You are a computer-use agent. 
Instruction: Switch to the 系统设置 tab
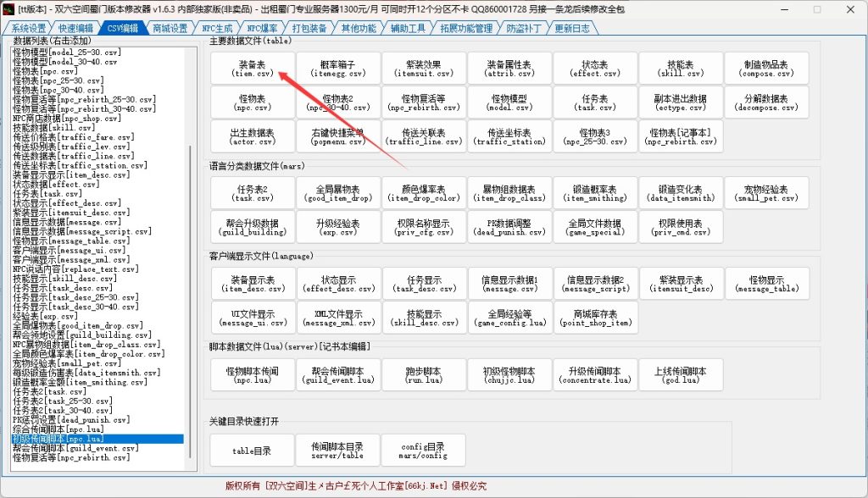(28, 28)
